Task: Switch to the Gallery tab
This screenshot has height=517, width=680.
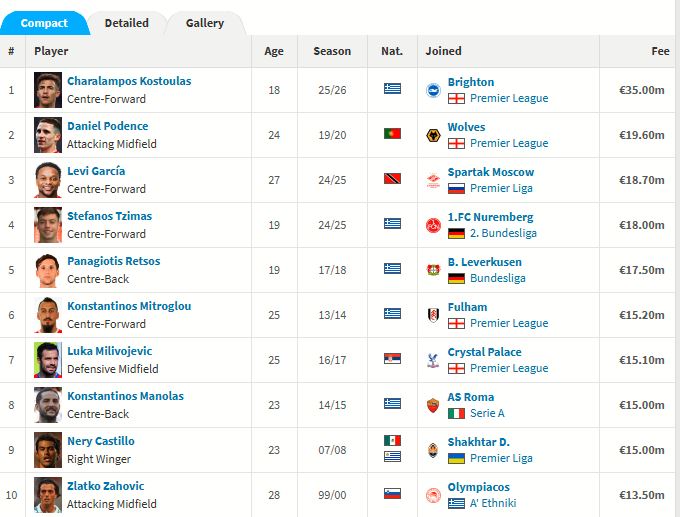Action: pyautogui.click(x=205, y=23)
